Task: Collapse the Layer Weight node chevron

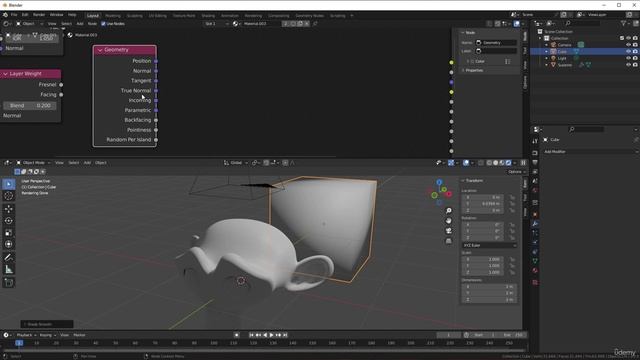Action: point(5,74)
